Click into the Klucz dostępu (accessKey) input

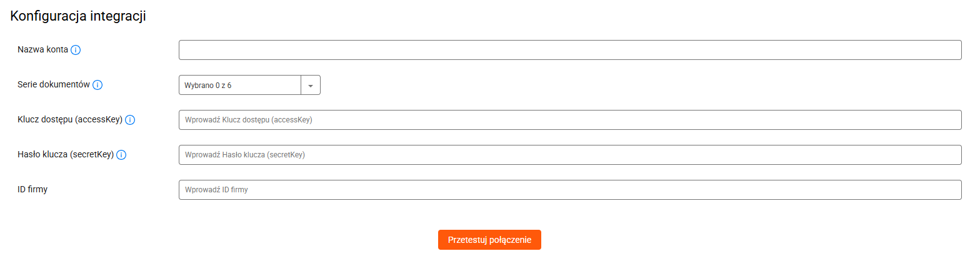pos(570,120)
